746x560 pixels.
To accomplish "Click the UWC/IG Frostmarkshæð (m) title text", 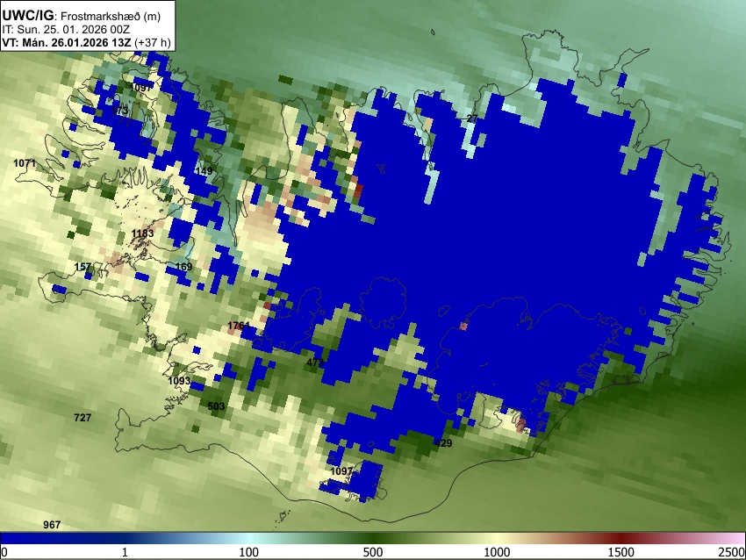I will (82, 16).
